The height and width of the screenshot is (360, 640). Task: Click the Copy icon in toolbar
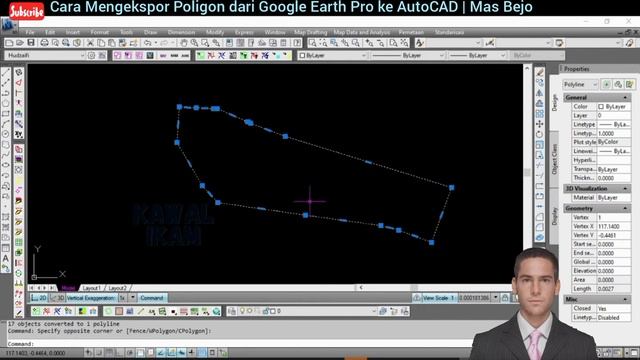click(101, 43)
